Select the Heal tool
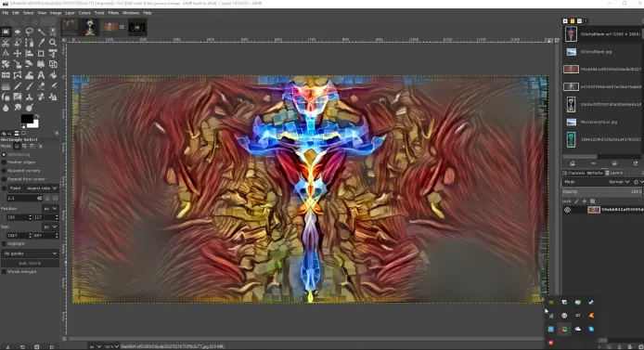644x350 pixels. pos(41,97)
